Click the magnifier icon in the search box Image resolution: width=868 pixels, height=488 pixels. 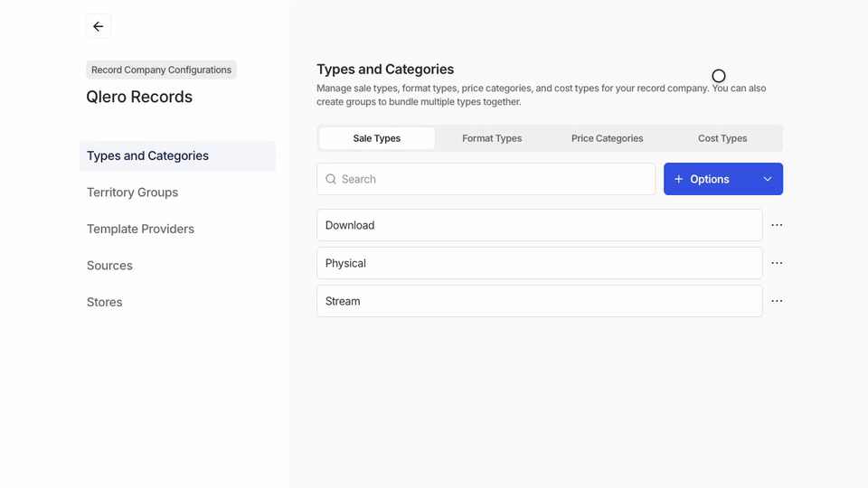click(331, 179)
